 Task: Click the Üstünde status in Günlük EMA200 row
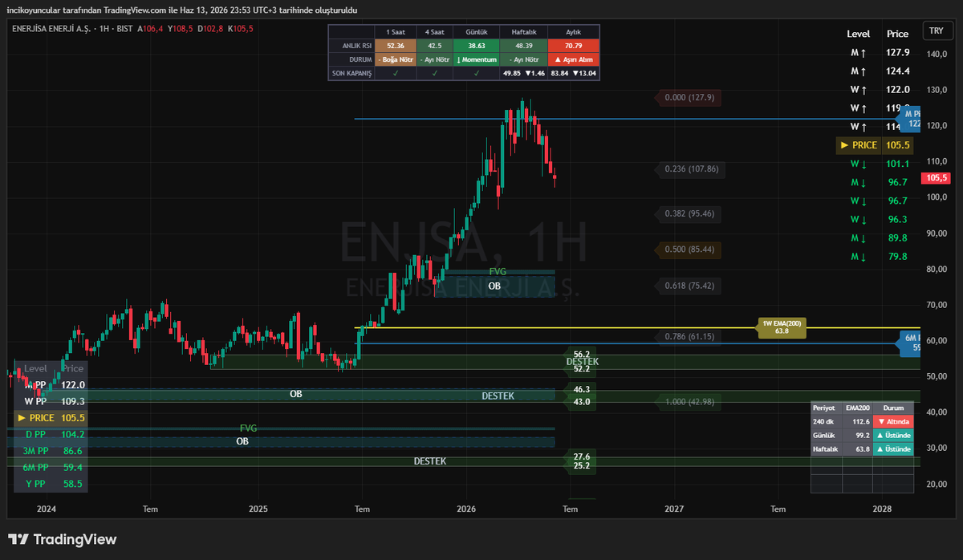pyautogui.click(x=892, y=435)
